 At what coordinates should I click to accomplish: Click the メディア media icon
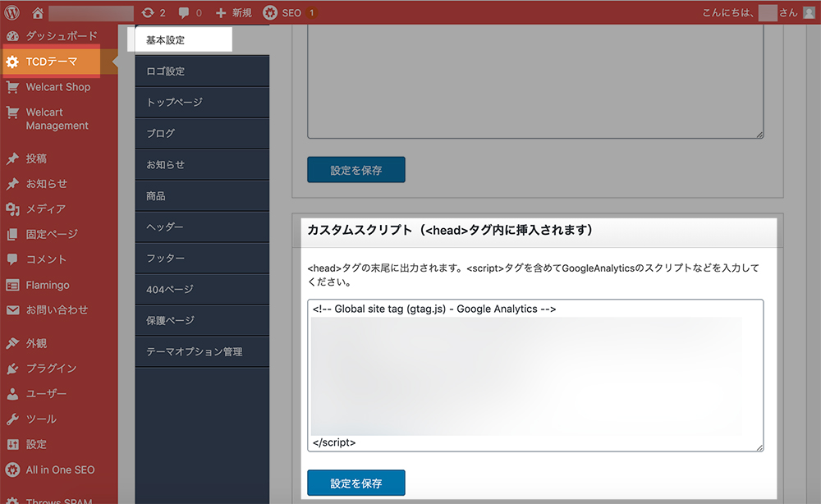[12, 208]
